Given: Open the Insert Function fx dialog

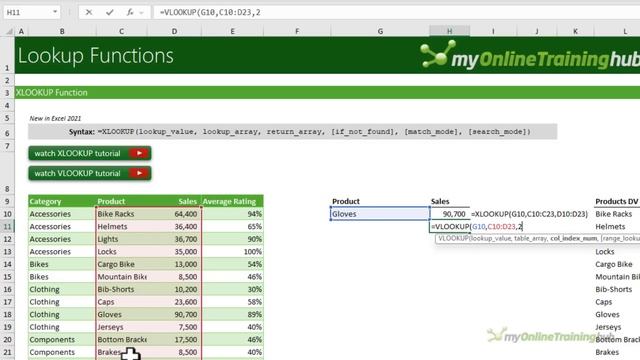Looking at the screenshot, I should [x=130, y=12].
